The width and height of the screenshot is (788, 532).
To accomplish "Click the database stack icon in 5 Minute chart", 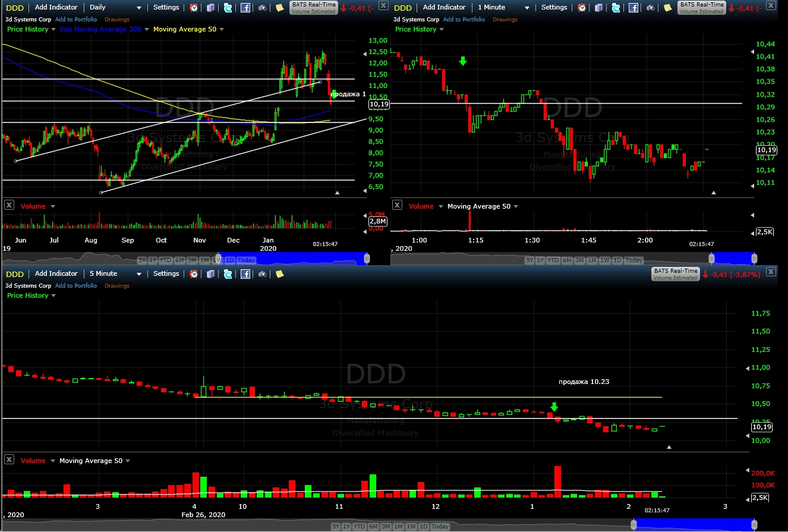I will pyautogui.click(x=211, y=274).
